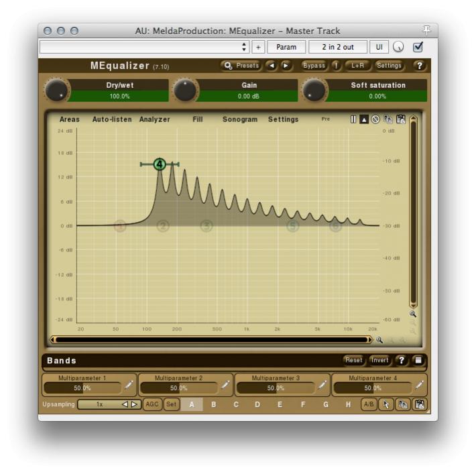Edit Multiparameter 2 with its pencil icon
This screenshot has height=474, width=476.
(225, 385)
